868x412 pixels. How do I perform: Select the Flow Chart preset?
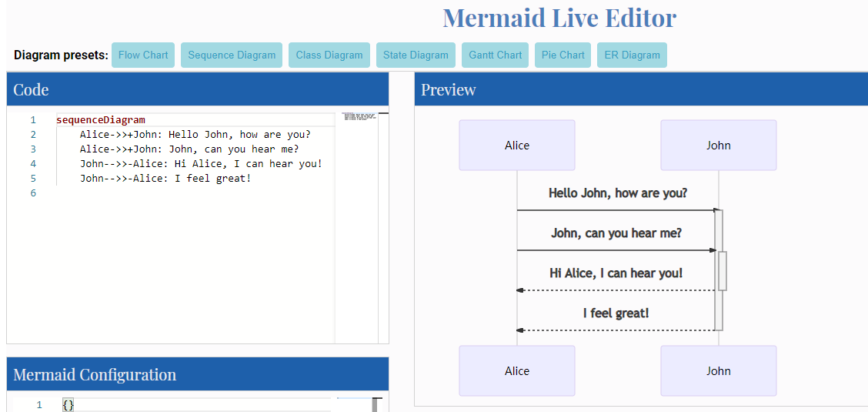coord(143,55)
